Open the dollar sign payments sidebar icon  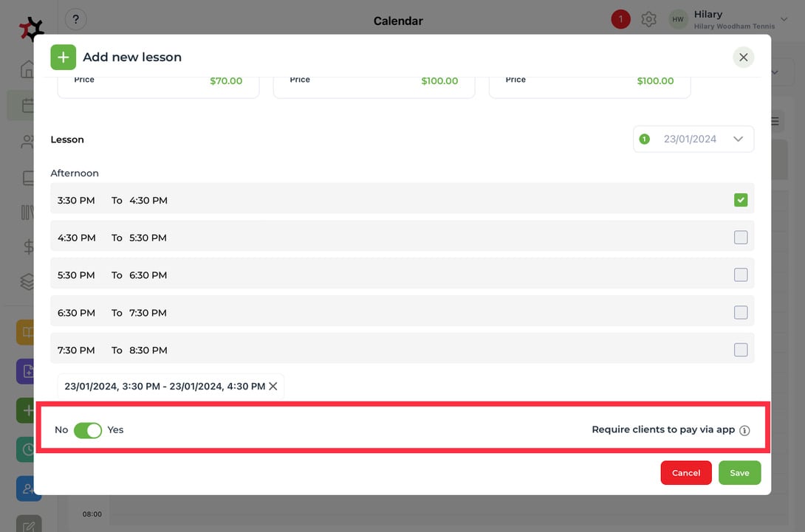pos(29,246)
